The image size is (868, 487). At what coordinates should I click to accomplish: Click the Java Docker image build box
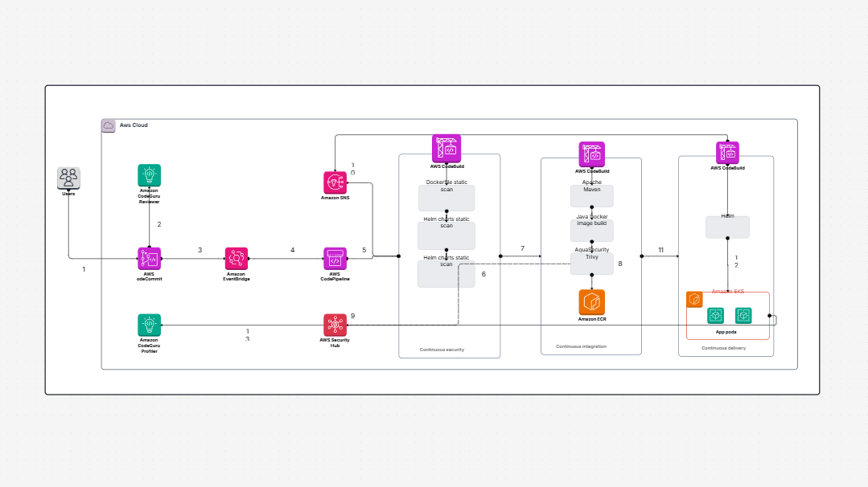592,231
